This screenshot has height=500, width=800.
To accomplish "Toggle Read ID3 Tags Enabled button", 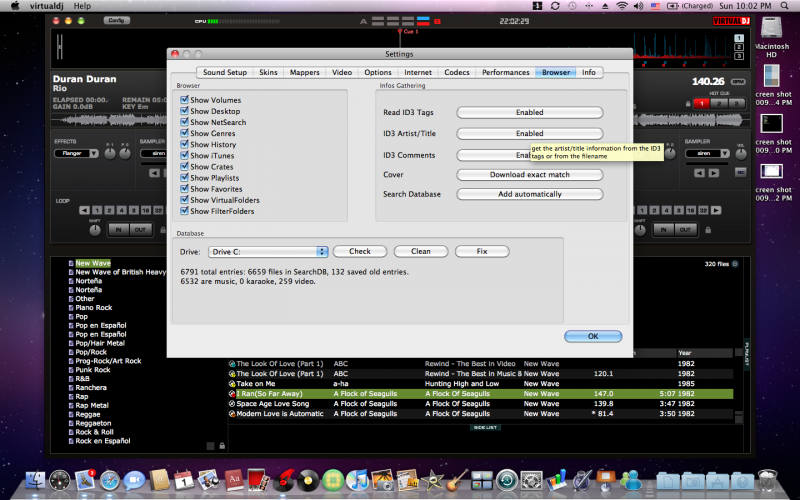I will (530, 112).
